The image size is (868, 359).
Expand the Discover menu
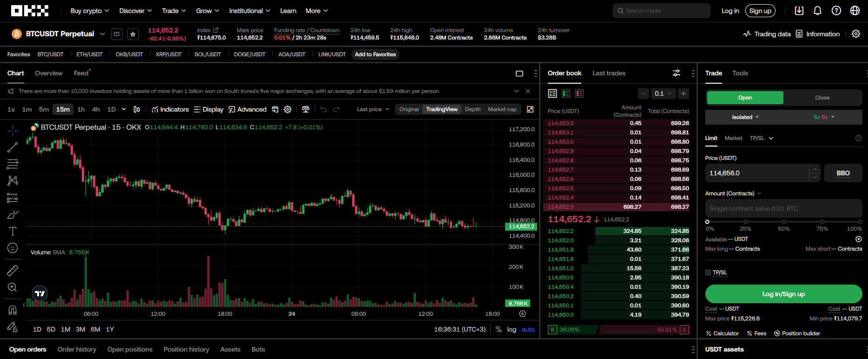click(x=135, y=11)
